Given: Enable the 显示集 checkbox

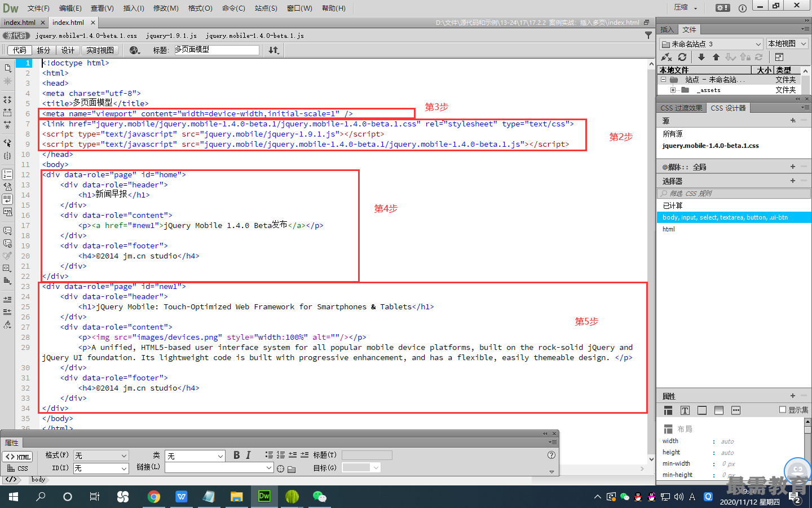Looking at the screenshot, I should coord(783,410).
